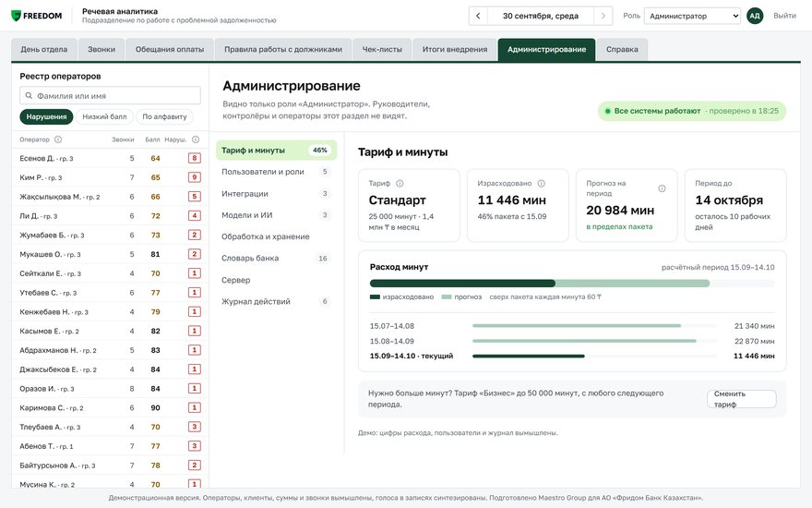
Task: Select operator row Джаксыбеков Е.
Action: 111,369
